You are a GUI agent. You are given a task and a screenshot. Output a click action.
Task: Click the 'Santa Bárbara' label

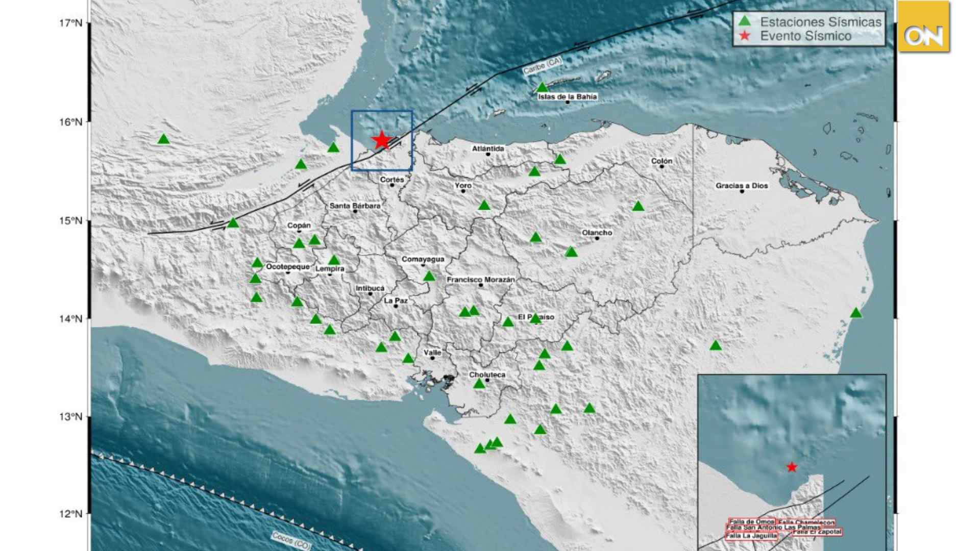click(x=355, y=206)
